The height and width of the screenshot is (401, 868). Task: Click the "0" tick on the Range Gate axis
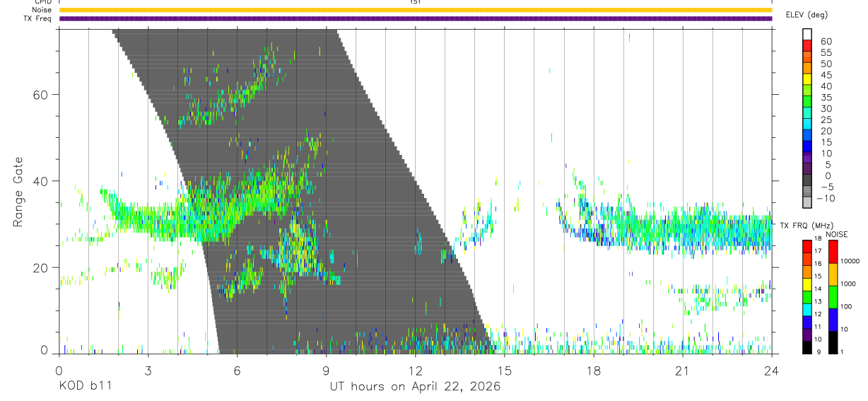(44, 351)
